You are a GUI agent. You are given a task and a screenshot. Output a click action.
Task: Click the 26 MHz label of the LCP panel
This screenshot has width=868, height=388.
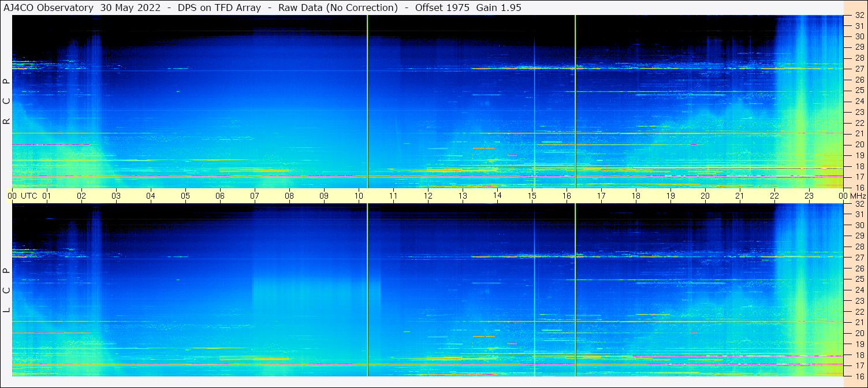(859, 268)
